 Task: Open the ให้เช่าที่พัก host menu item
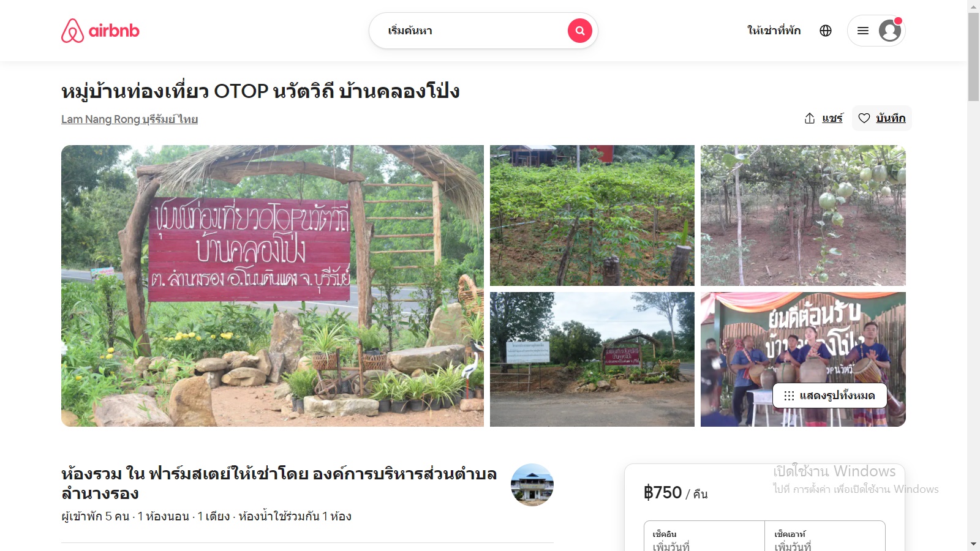(x=774, y=31)
